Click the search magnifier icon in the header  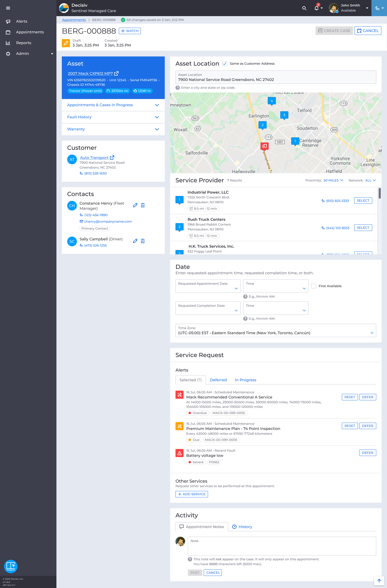(304, 8)
